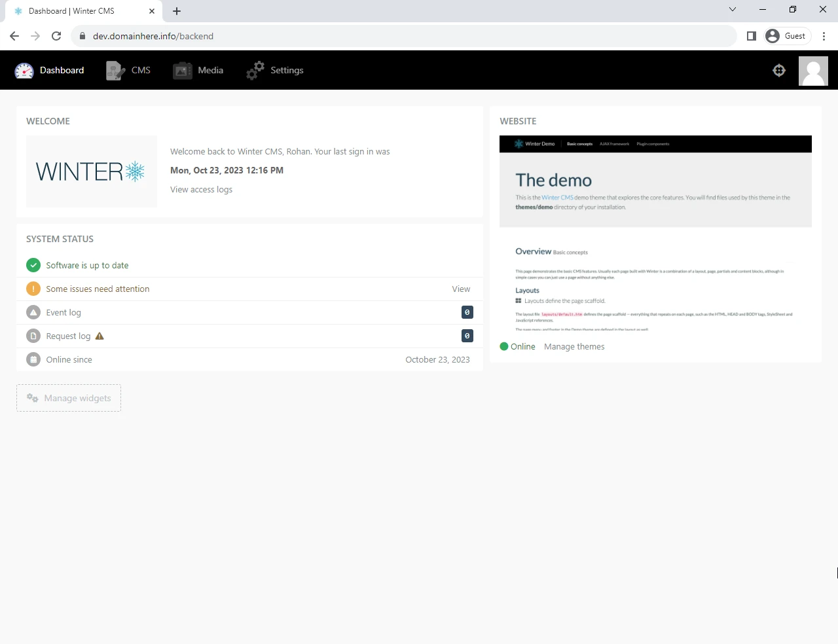Click the Winter logo image
The width and height of the screenshot is (838, 644).
coord(92,171)
